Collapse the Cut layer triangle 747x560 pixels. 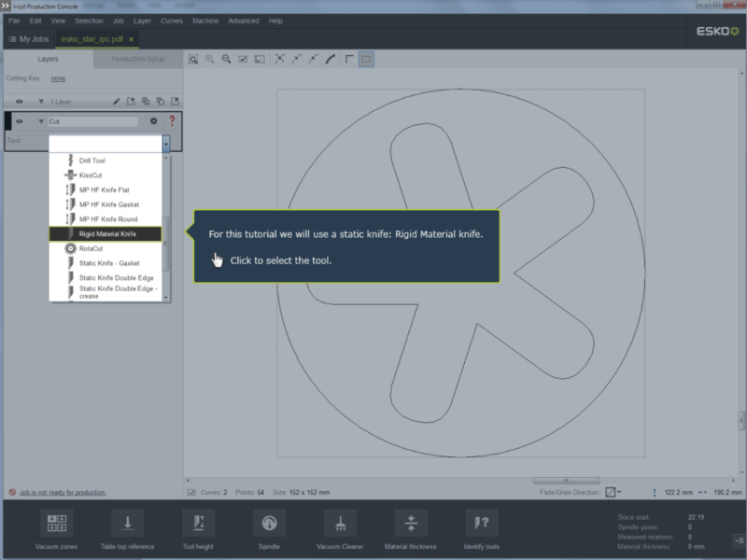pyautogui.click(x=41, y=121)
